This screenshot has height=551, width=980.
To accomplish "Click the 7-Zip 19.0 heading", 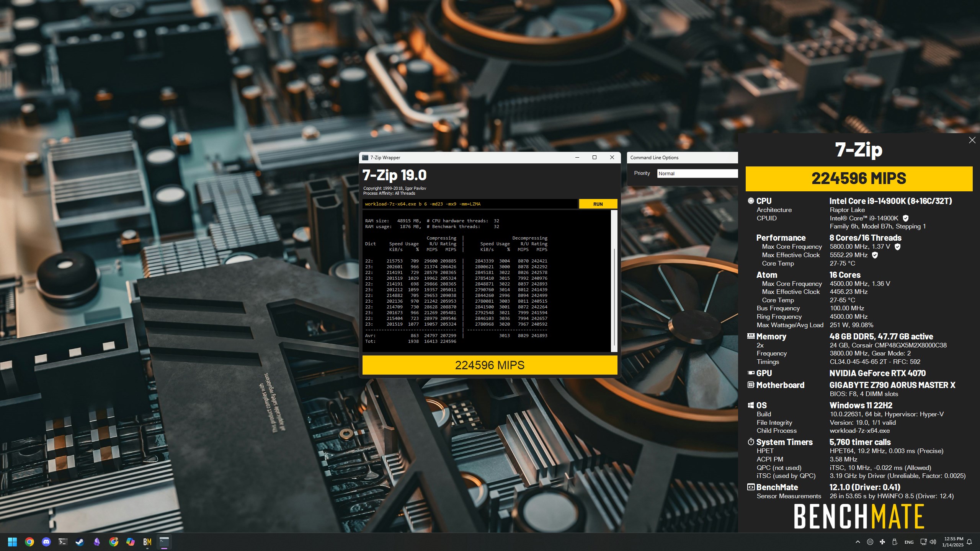I will pyautogui.click(x=394, y=175).
